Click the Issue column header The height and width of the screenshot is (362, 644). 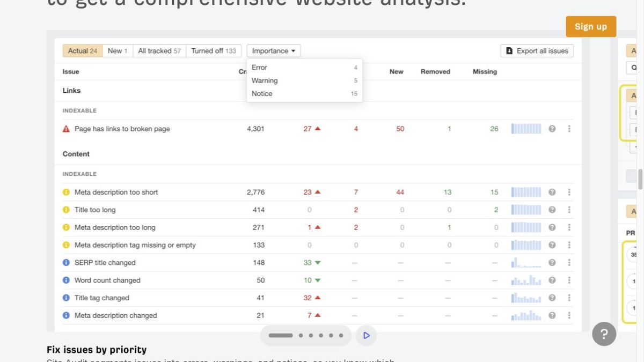coord(71,71)
